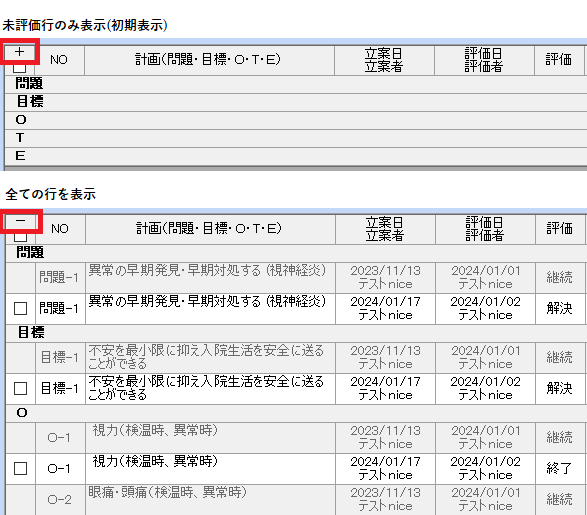Select plan text 眼痛・頭痛(検温時、異常時)
The height and width of the screenshot is (515, 587).
tap(167, 492)
